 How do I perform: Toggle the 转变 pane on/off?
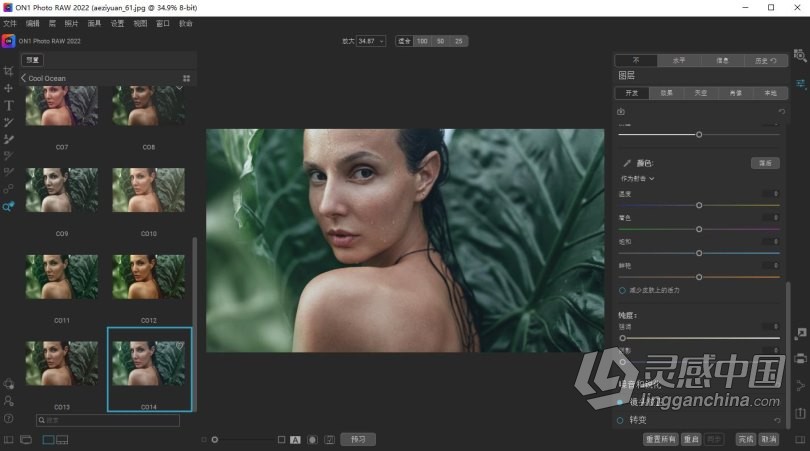(620, 421)
